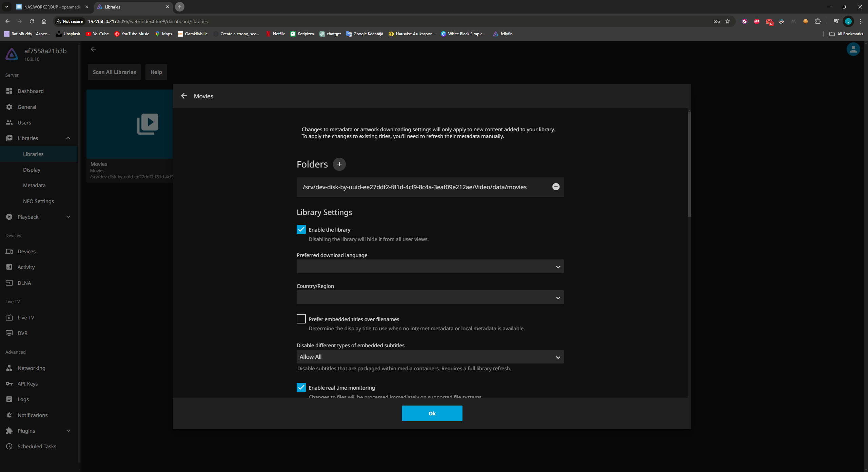Select Metadata in Libraries submenu

[x=34, y=185]
